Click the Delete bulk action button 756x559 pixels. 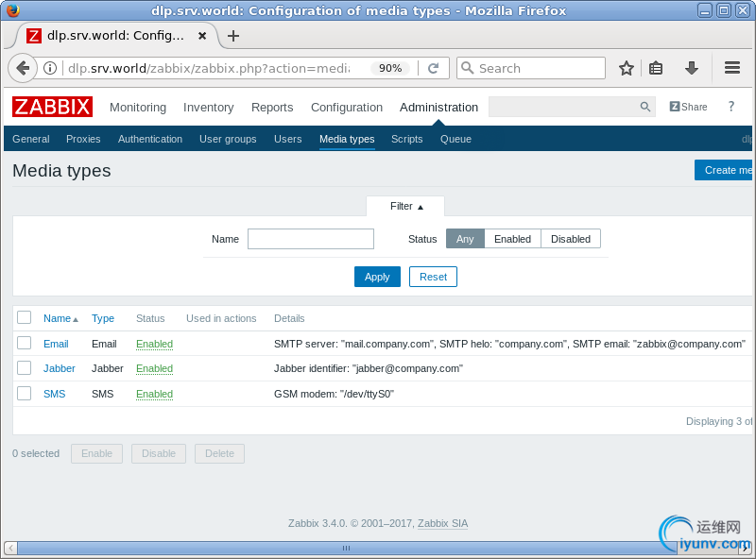[x=220, y=453]
